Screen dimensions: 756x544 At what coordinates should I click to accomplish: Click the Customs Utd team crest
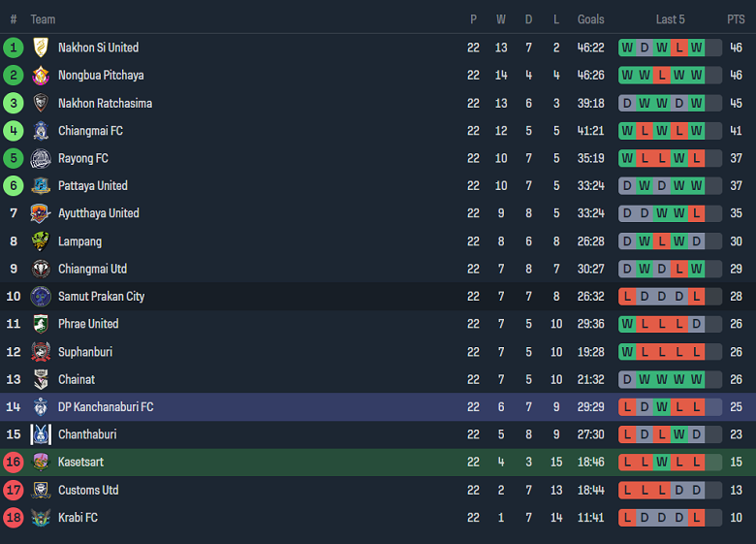click(41, 491)
